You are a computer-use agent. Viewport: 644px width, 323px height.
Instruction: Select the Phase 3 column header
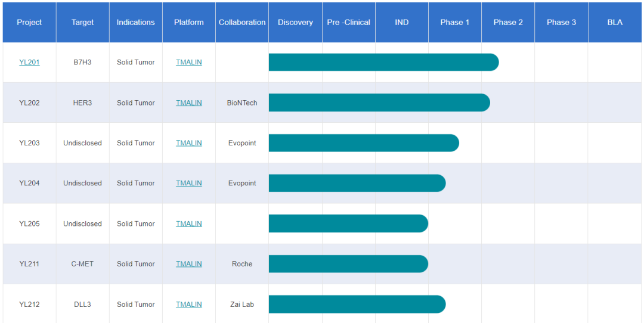562,22
